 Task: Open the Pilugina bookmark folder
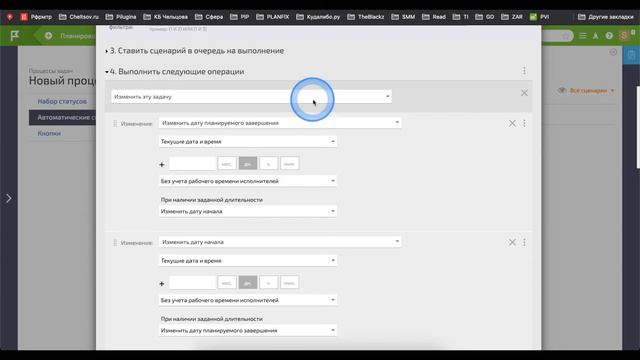coord(121,17)
